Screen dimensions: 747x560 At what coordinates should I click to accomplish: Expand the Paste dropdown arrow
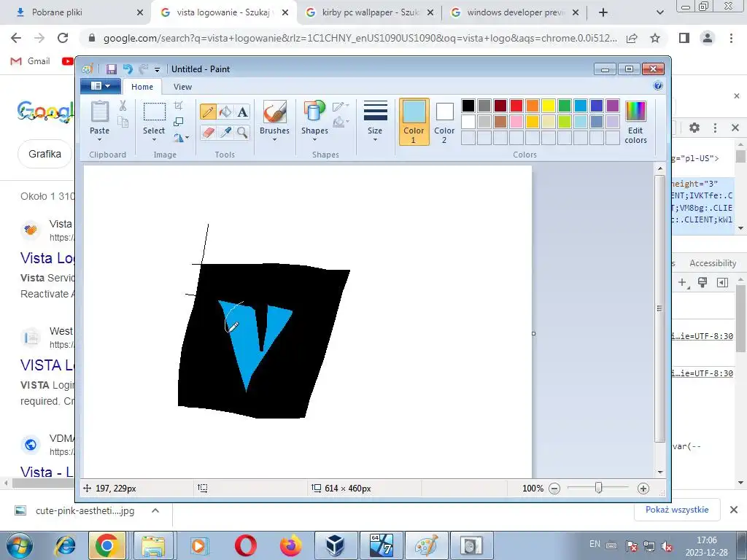click(99, 140)
